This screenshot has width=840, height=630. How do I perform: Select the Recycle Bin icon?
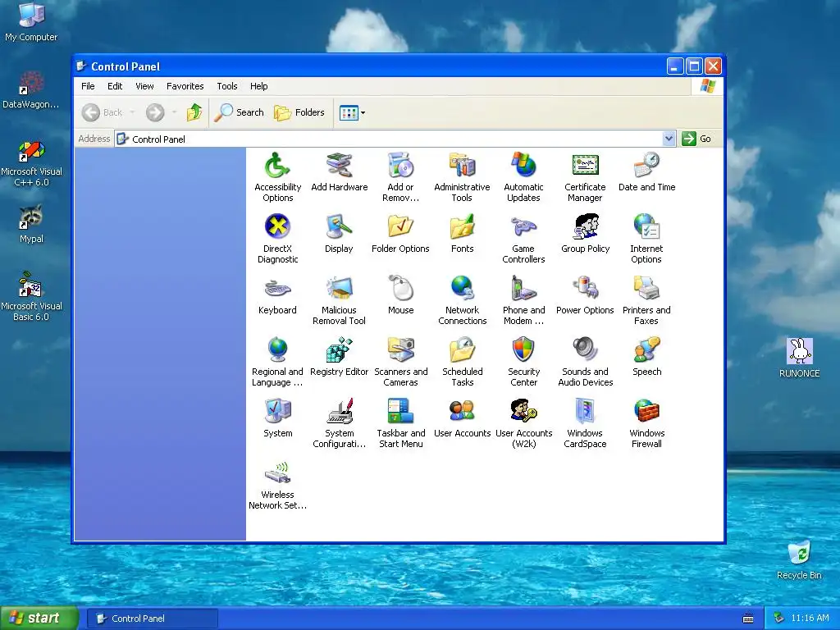pos(799,559)
